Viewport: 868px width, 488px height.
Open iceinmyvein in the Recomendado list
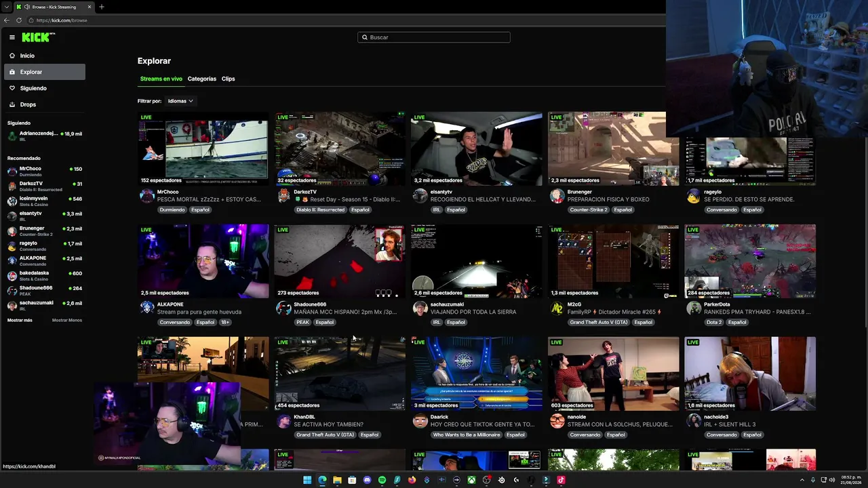(45, 201)
